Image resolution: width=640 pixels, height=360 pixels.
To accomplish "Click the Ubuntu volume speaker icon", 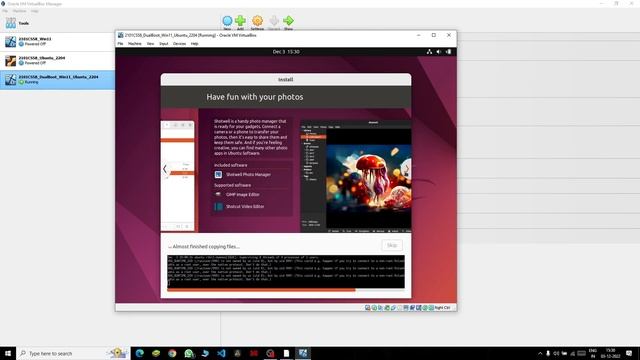I will point(439,52).
